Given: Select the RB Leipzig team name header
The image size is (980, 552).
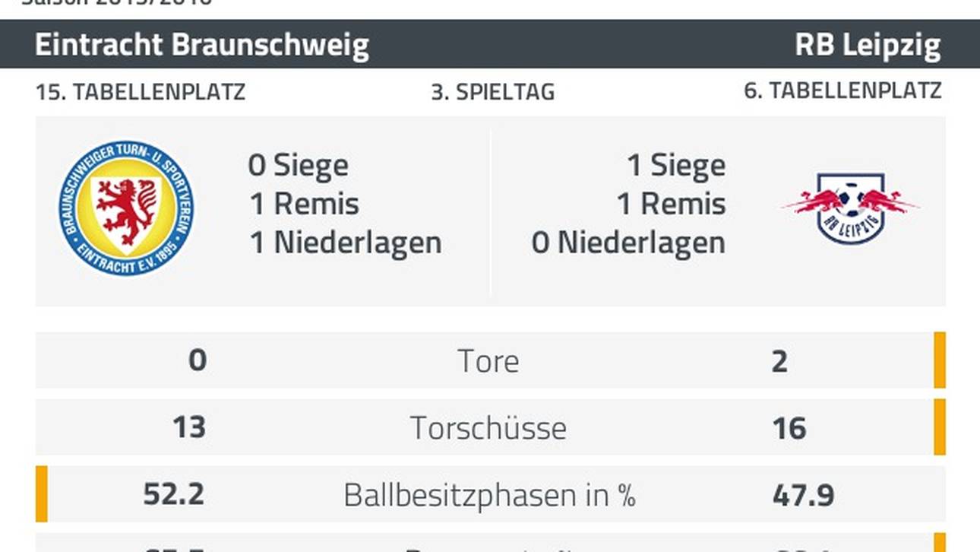Looking at the screenshot, I should pos(868,46).
